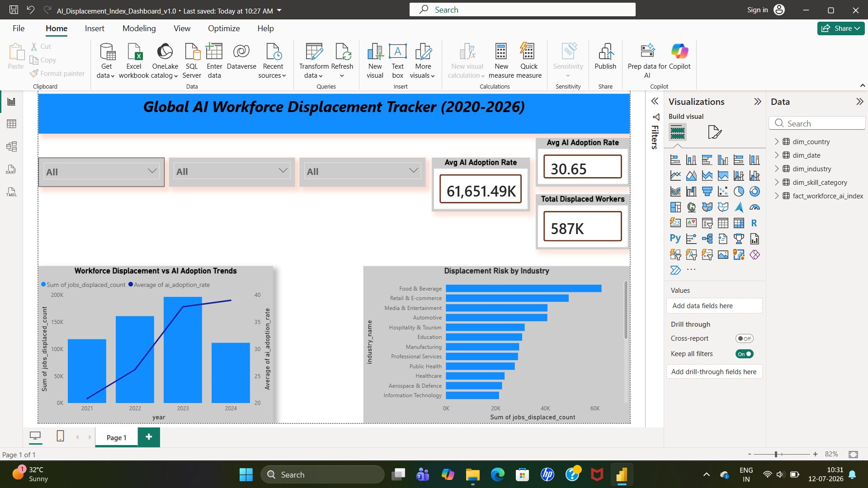Viewport: 868px width, 488px height.
Task: Switch to desktop layout view
Action: point(35,436)
